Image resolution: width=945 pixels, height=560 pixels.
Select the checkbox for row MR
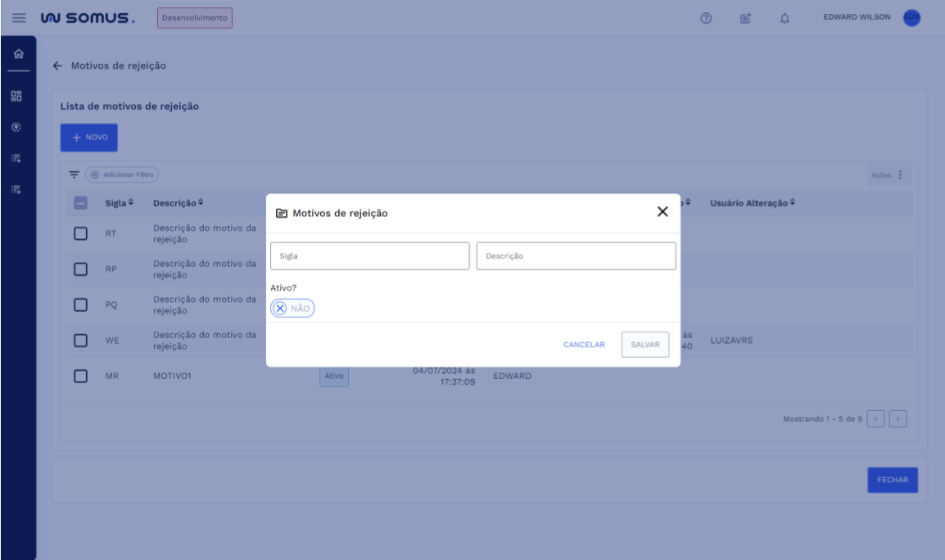tap(80, 376)
